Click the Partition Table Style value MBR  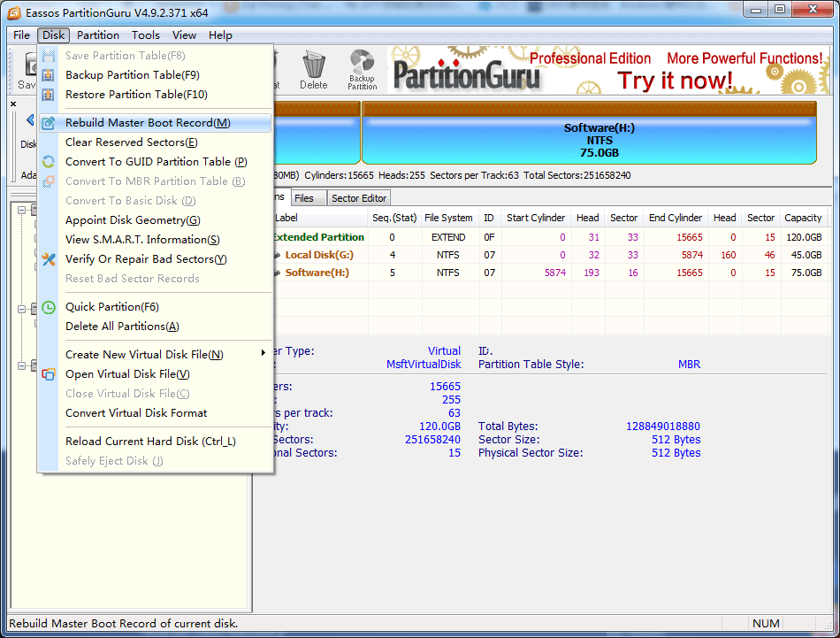pyautogui.click(x=690, y=365)
